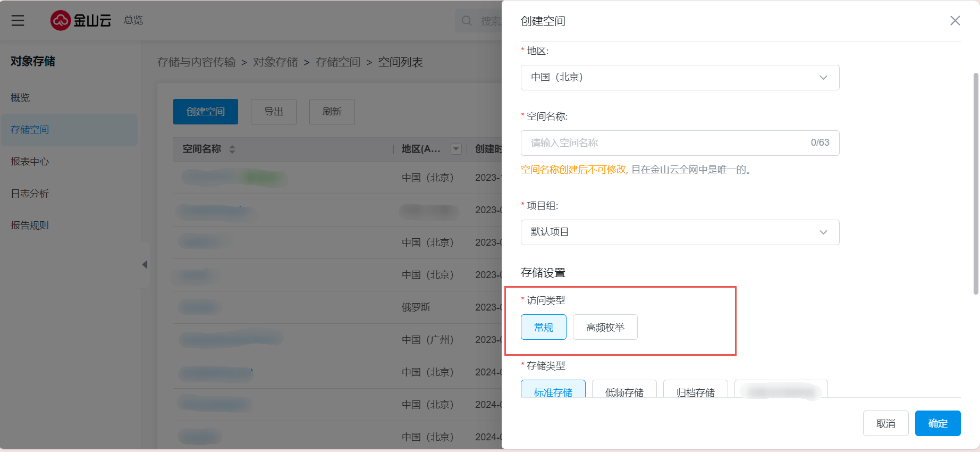Viewport: 980px width, 452px height.
Task: Collapse the left sidebar with arrow handle
Action: [145, 264]
